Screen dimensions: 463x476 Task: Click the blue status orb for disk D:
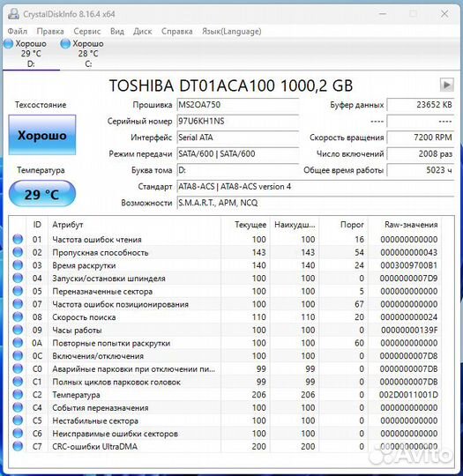(x=9, y=44)
